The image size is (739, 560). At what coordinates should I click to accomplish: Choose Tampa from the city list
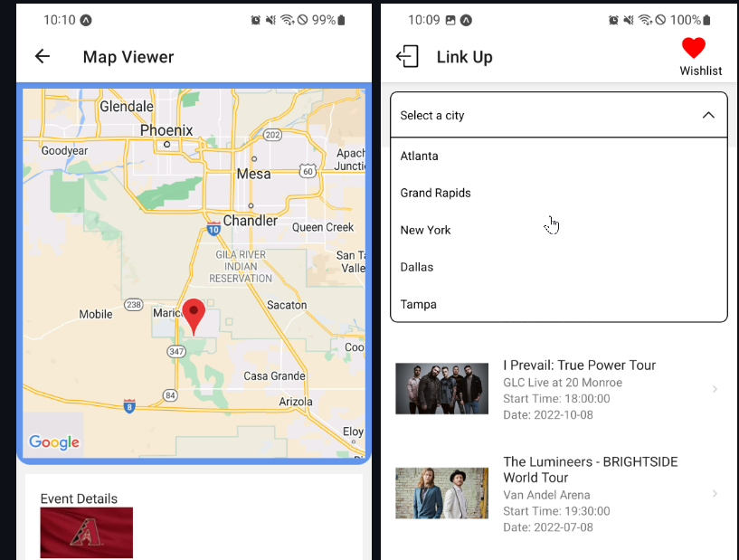pos(559,305)
